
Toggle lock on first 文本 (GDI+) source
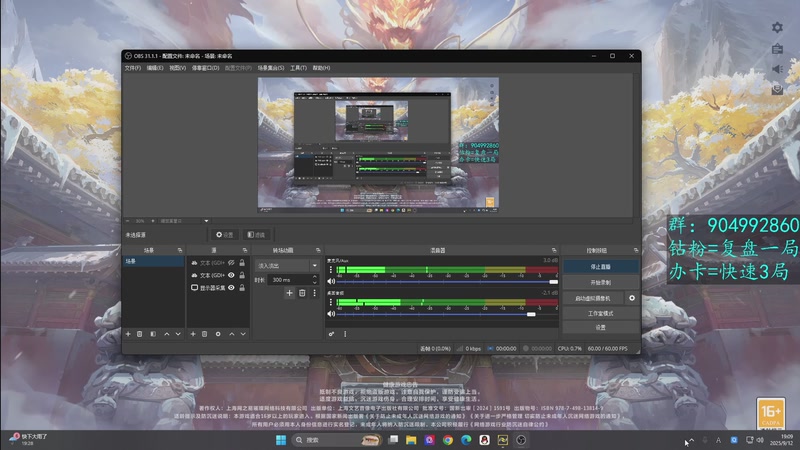[x=242, y=263]
